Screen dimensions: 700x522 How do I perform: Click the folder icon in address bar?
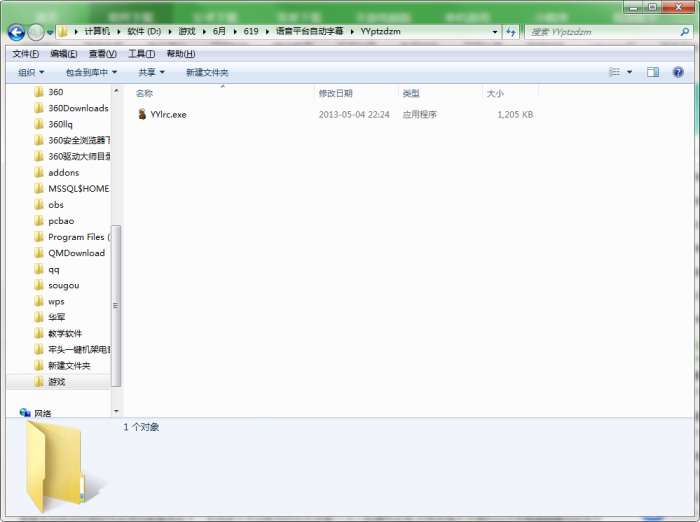pos(63,32)
